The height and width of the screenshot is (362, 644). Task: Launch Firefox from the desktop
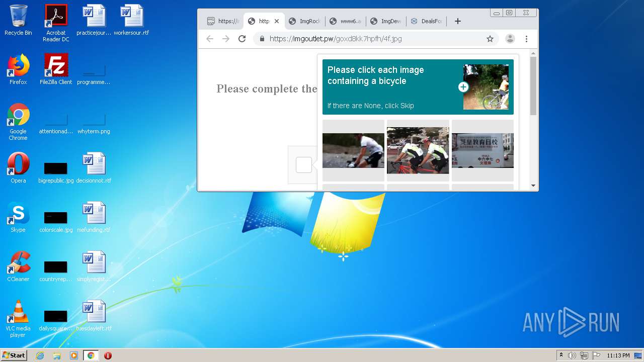point(18,69)
